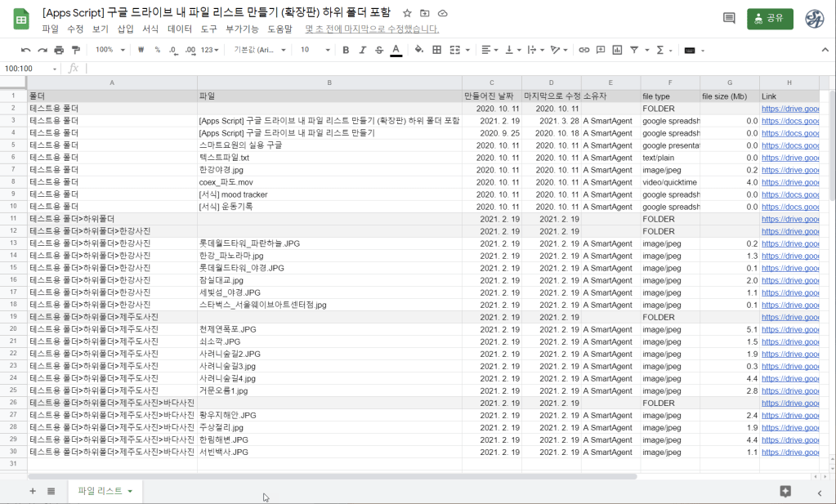Click the print icon

58,50
